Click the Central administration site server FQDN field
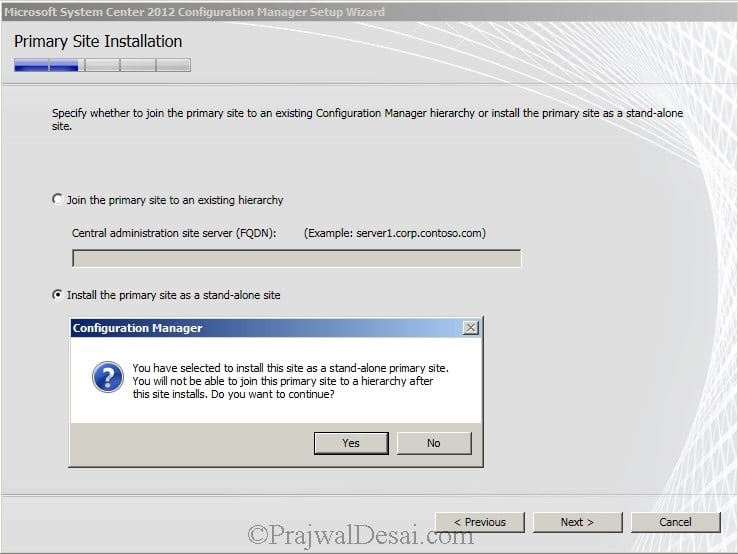The width and height of the screenshot is (738, 554). tap(297, 258)
